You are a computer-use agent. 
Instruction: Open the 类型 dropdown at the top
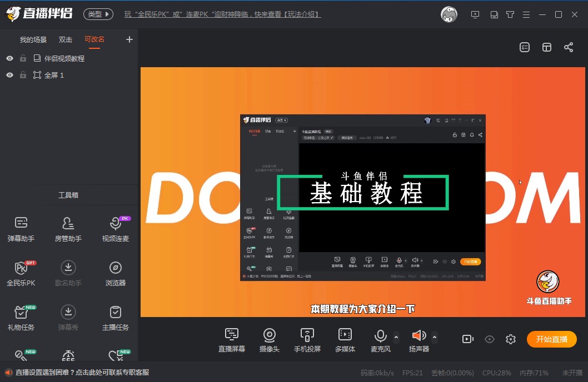click(98, 14)
